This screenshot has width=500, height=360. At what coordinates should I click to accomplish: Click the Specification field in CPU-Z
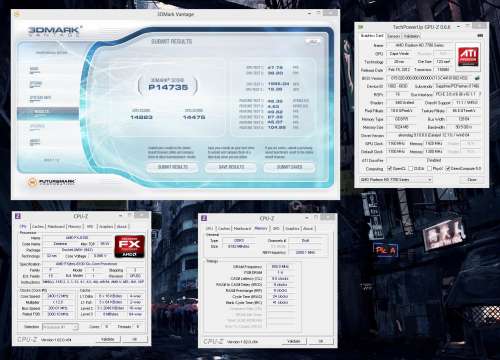[93, 264]
